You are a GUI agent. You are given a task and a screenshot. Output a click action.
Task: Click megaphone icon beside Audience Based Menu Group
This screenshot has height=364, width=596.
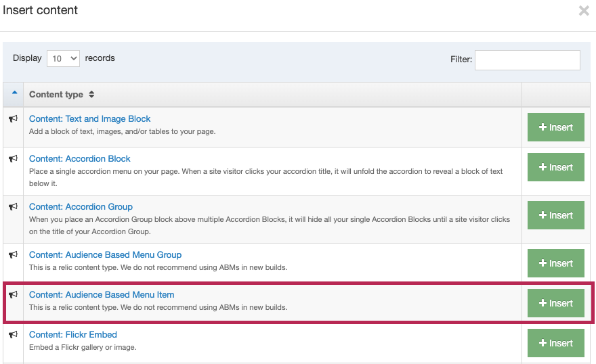(13, 255)
